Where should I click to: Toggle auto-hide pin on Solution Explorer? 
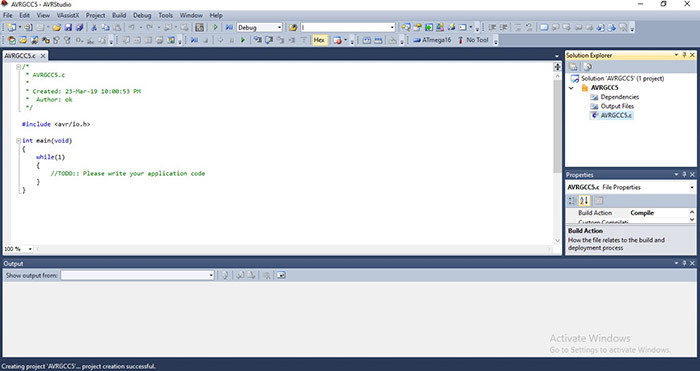pos(684,55)
